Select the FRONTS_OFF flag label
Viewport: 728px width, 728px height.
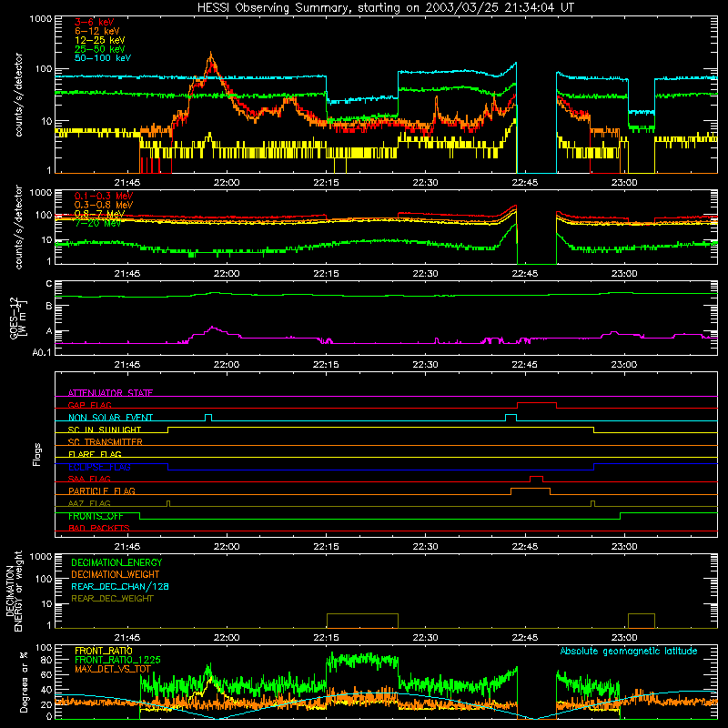[x=96, y=516]
